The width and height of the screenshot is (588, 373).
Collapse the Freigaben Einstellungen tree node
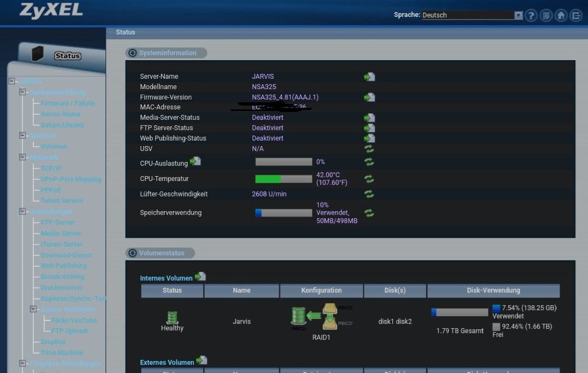click(x=22, y=363)
